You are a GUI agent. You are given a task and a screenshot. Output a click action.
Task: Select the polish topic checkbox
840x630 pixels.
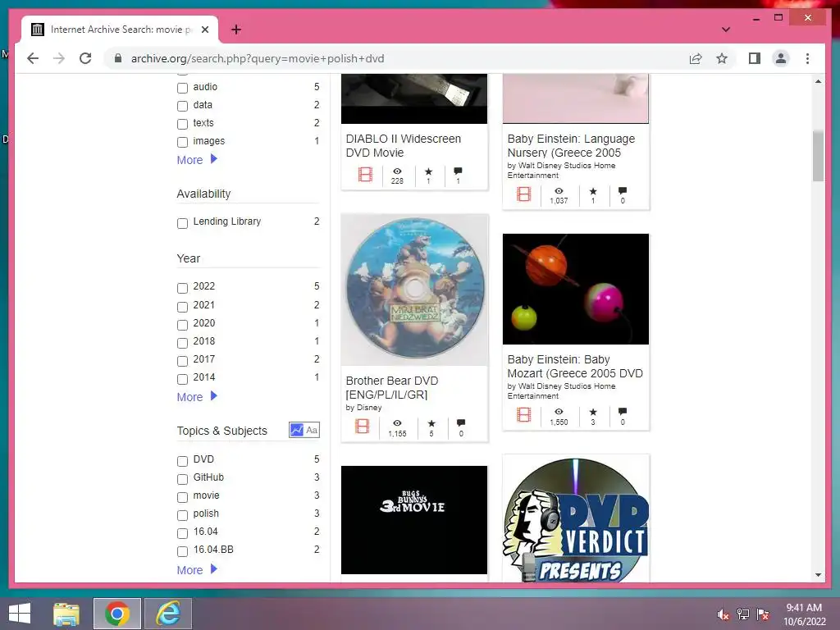point(183,515)
